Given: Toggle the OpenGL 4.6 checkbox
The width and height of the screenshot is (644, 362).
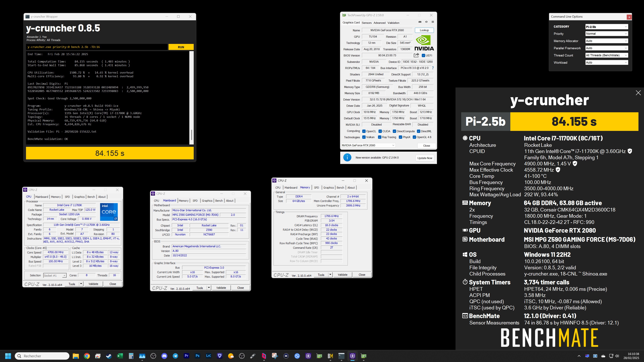Looking at the screenshot, I should 414,137.
